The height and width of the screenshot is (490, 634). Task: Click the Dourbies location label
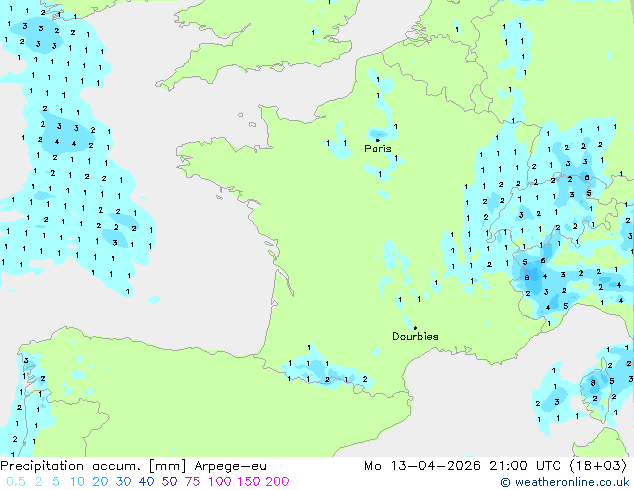pyautogui.click(x=415, y=336)
